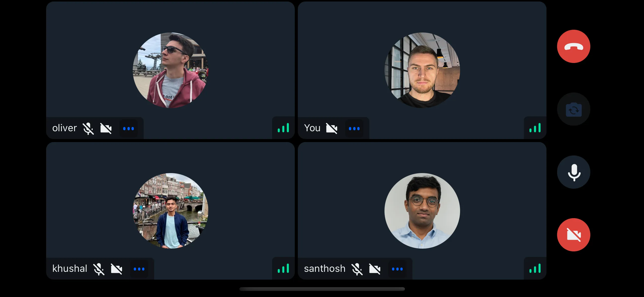Click the red end call button
The image size is (644, 297).
(574, 46)
